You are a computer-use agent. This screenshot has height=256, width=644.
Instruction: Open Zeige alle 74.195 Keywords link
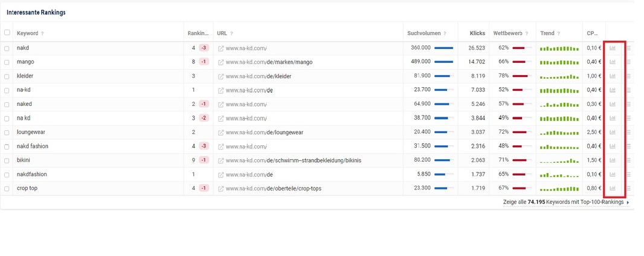click(x=566, y=203)
